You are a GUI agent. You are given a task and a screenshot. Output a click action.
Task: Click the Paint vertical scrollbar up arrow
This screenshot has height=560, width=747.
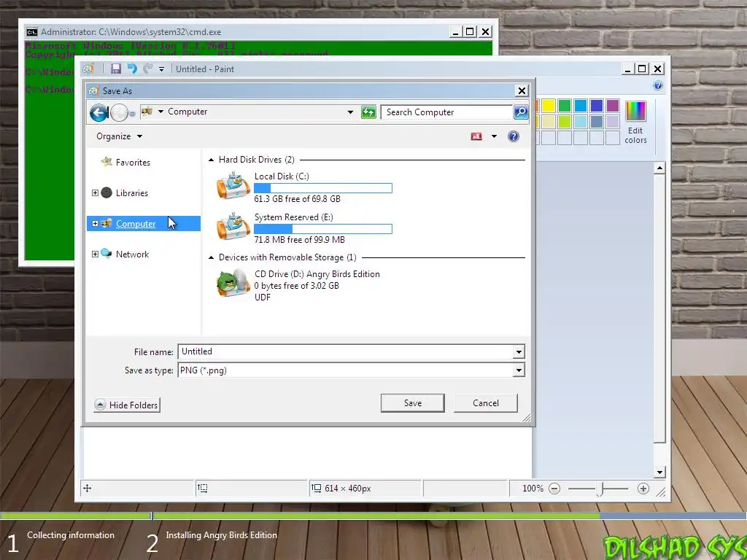659,168
